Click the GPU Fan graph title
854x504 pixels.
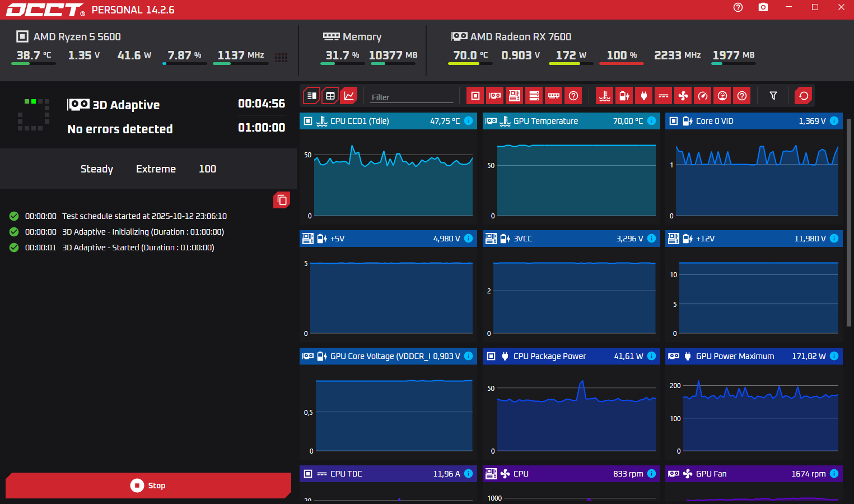[711, 474]
